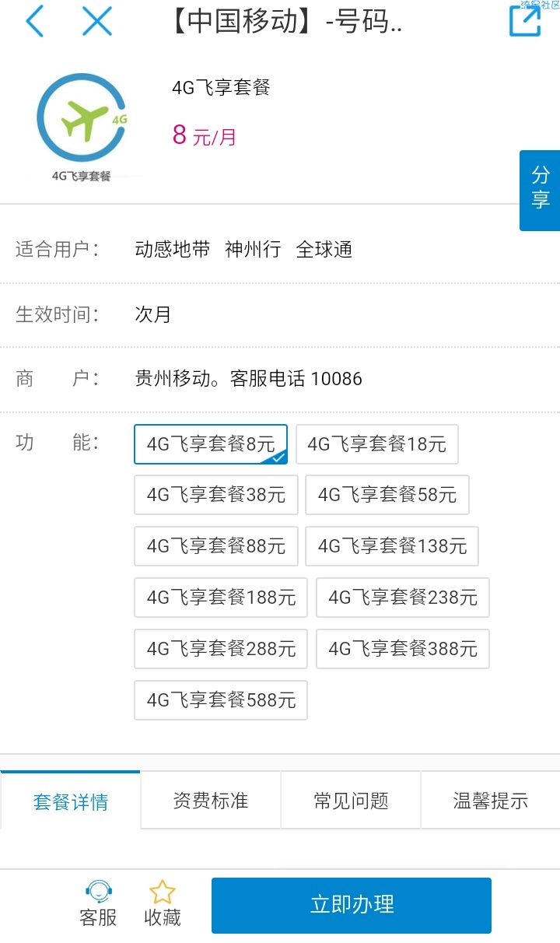This screenshot has height=943, width=560.
Task: Switch to the 套餐详情 tab
Action: (x=70, y=801)
